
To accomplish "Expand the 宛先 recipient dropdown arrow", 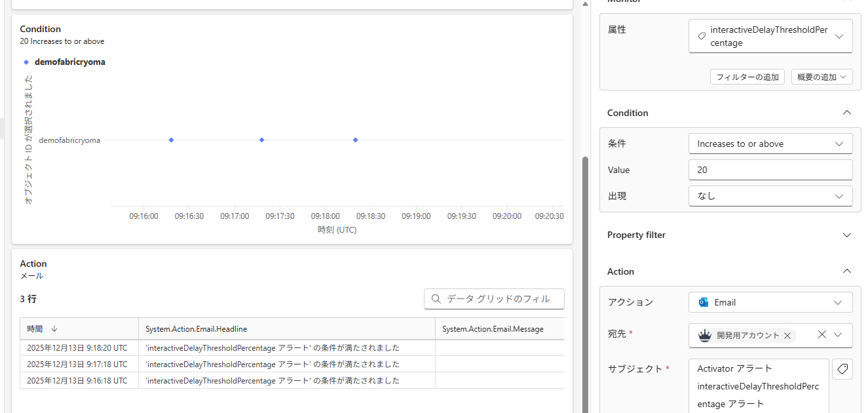I will pyautogui.click(x=838, y=334).
